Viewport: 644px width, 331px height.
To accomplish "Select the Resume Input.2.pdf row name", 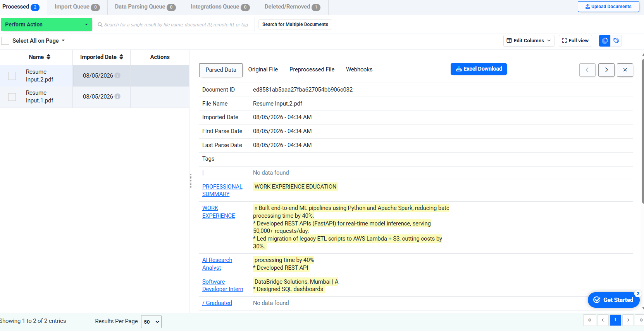I will coord(40,76).
